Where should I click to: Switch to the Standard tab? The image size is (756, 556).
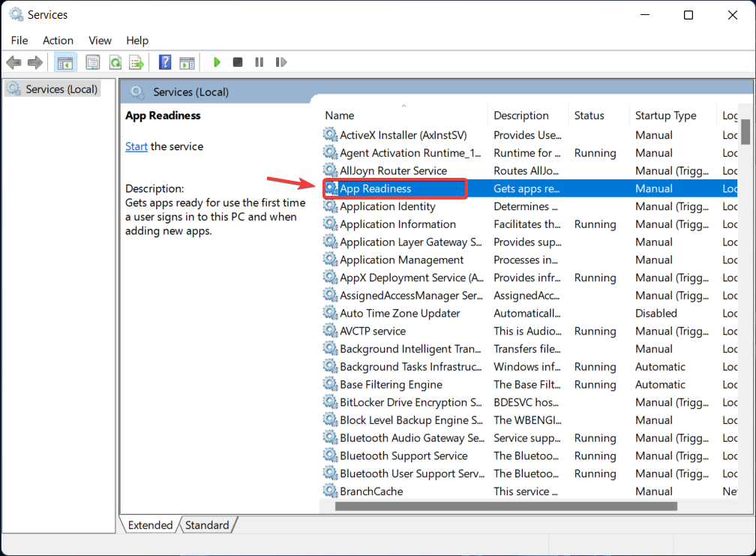pyautogui.click(x=208, y=525)
